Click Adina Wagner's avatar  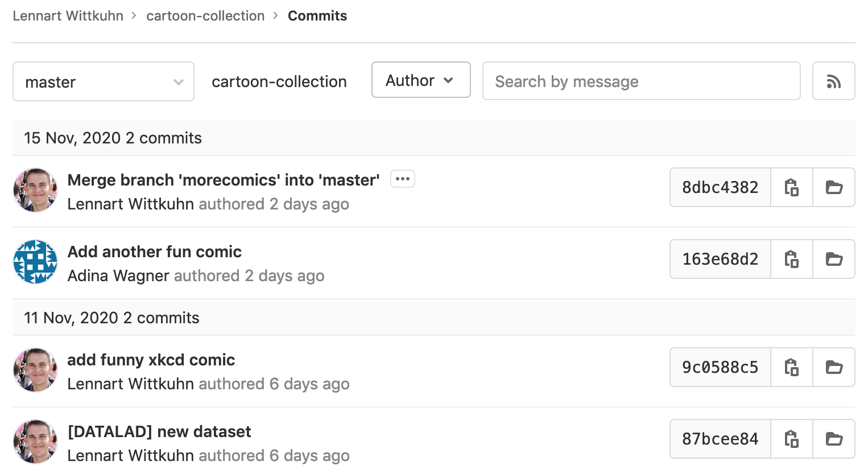(x=35, y=262)
